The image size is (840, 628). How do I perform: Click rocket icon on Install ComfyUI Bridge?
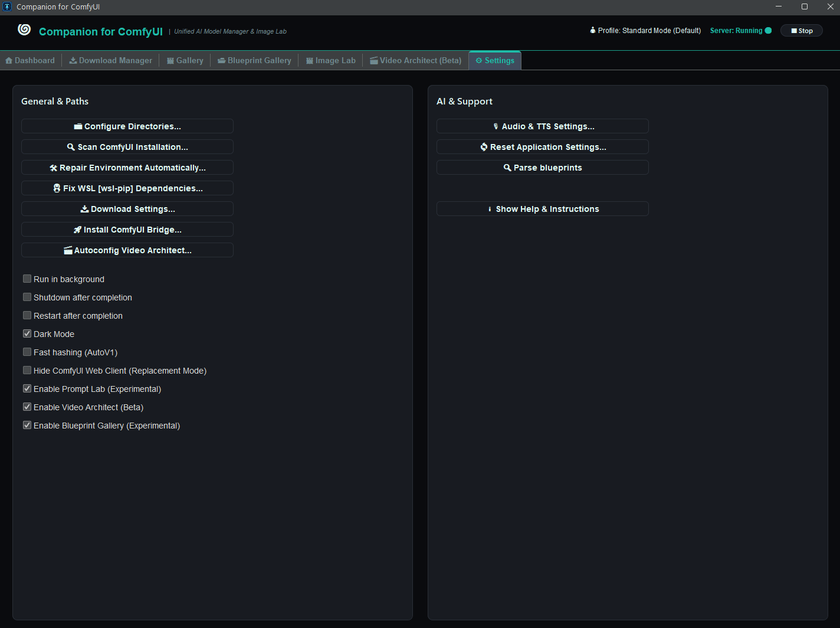pos(77,230)
